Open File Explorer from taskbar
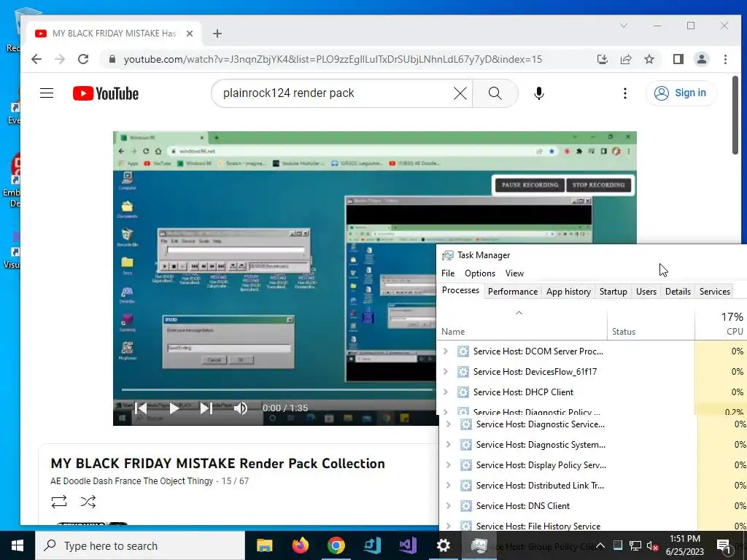The width and height of the screenshot is (747, 560). tap(264, 545)
